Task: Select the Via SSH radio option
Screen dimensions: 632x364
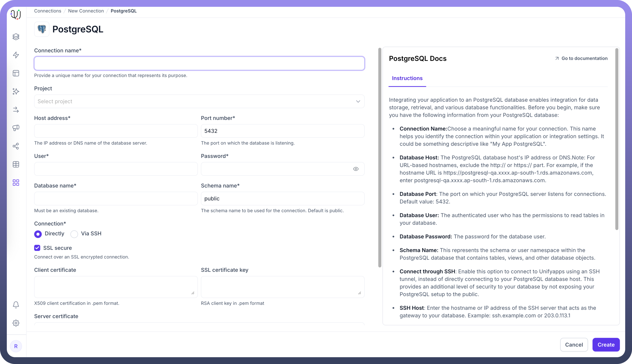Action: [x=74, y=234]
